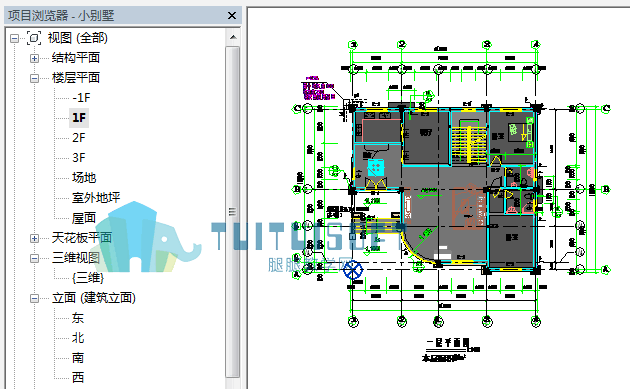Image resolution: width=630 pixels, height=389 pixels.
Task: Open the 西 elevation view
Action: coord(78,377)
